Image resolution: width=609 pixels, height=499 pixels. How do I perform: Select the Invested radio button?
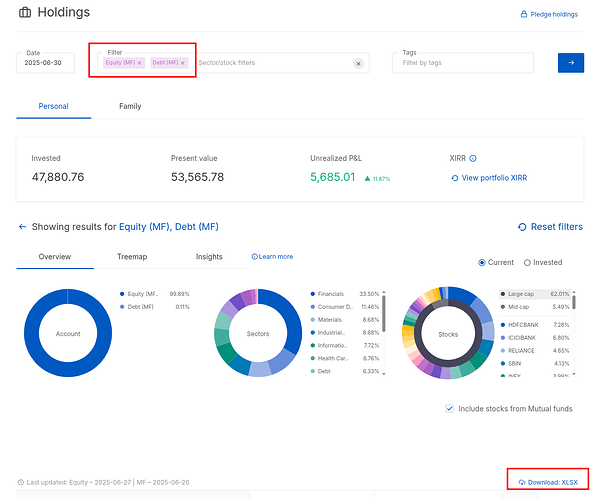(527, 263)
